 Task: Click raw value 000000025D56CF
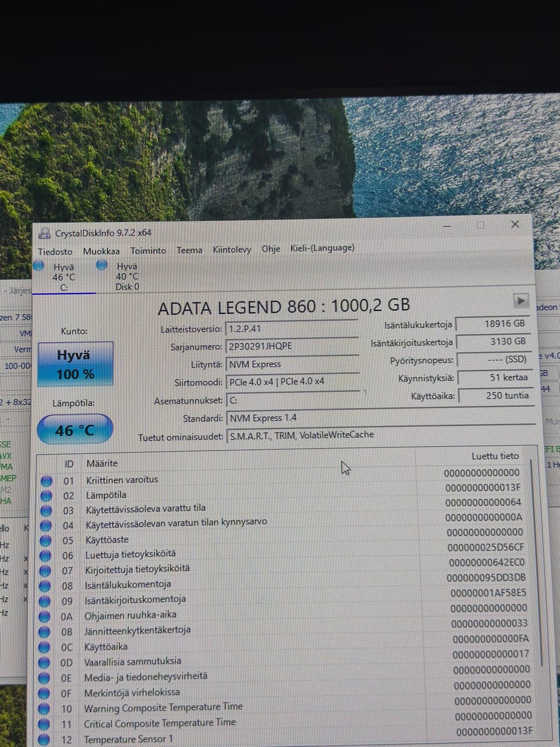(x=486, y=547)
